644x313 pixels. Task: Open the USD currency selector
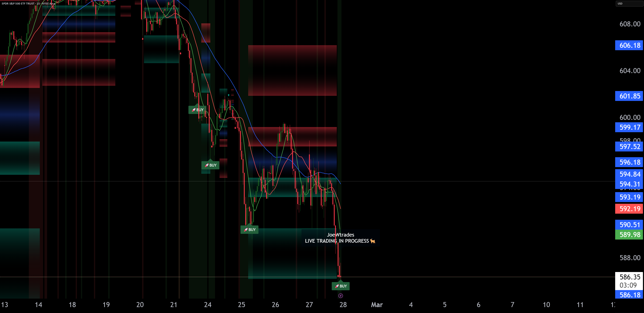pos(629,3)
